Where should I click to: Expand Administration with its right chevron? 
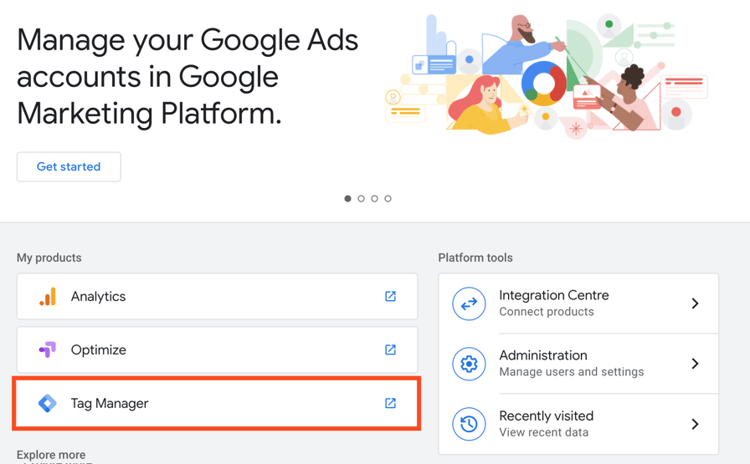(x=695, y=364)
